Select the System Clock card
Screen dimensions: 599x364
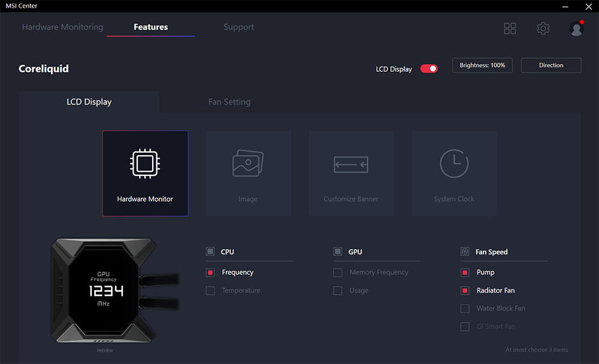[x=454, y=174]
